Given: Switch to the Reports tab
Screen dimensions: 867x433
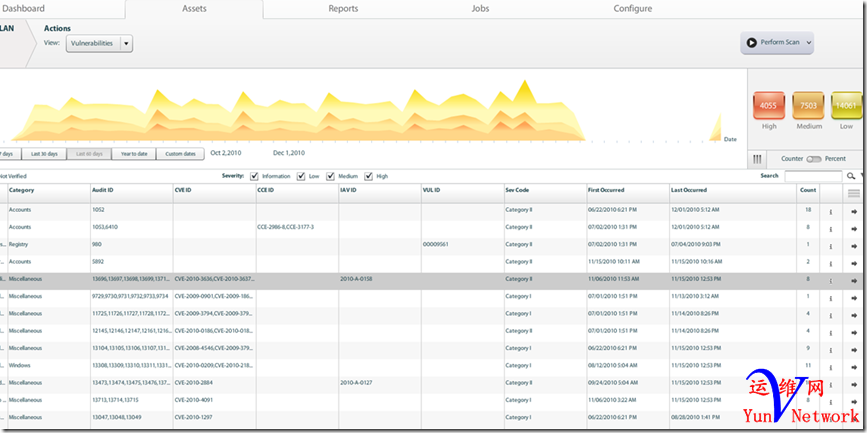Looking at the screenshot, I should coord(343,9).
